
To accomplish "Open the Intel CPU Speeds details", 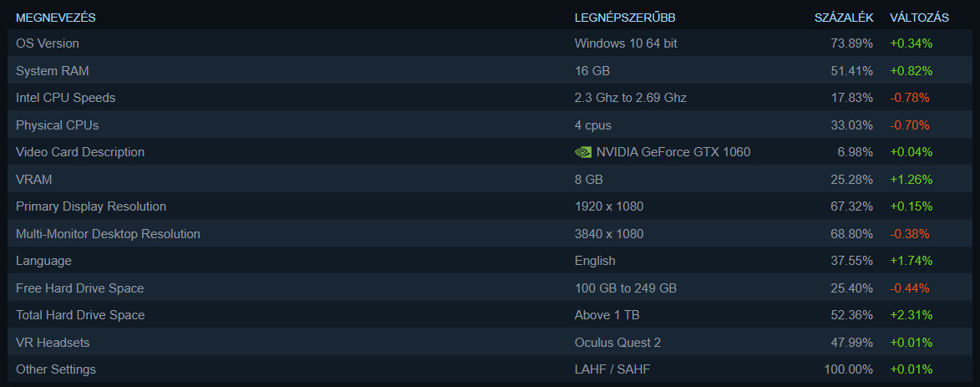I will point(65,98).
